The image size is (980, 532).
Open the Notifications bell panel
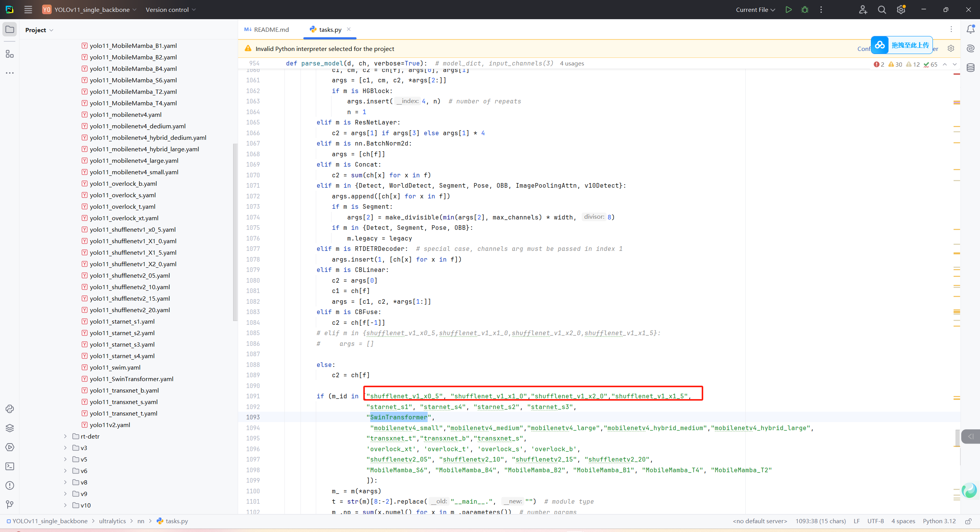click(x=970, y=29)
